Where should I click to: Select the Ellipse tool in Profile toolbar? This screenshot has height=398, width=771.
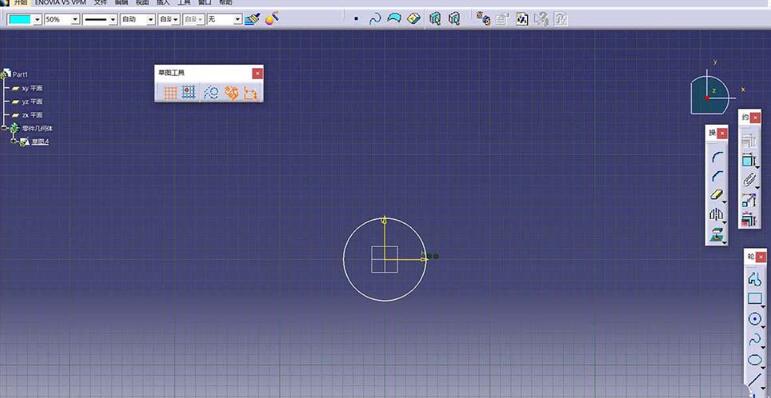[x=755, y=359]
